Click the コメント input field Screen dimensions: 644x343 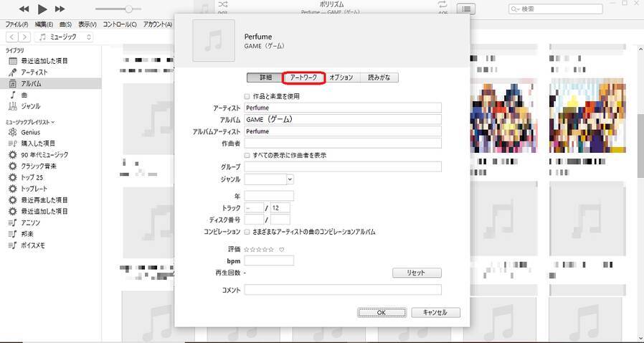point(343,290)
